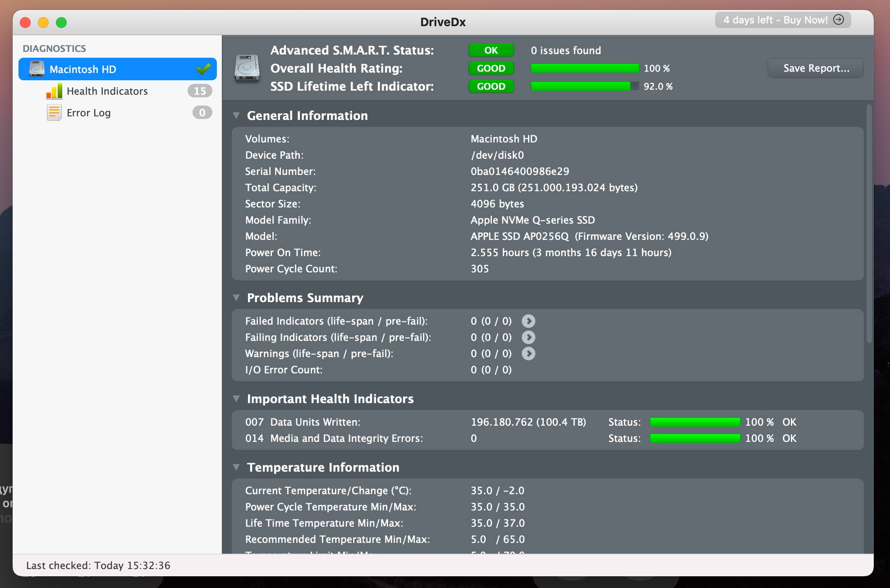This screenshot has height=588, width=890.
Task: Collapse the Problems Summary section
Action: pyautogui.click(x=236, y=298)
